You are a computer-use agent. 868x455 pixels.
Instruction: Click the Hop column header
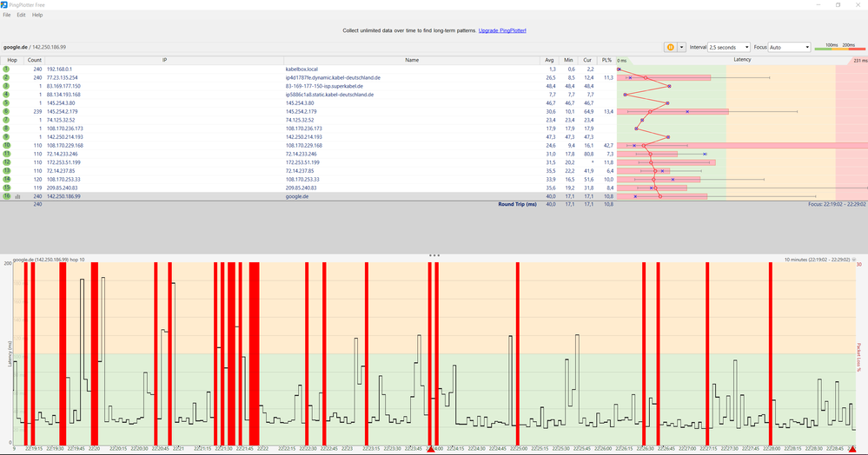(12, 60)
